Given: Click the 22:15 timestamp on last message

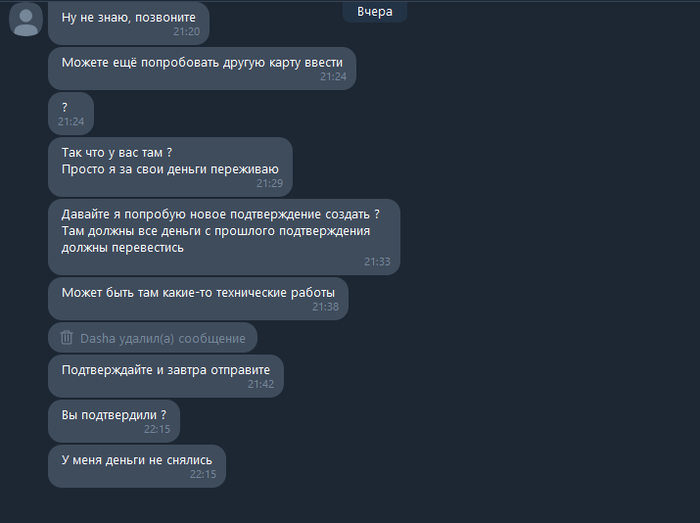Looking at the screenshot, I should [203, 474].
